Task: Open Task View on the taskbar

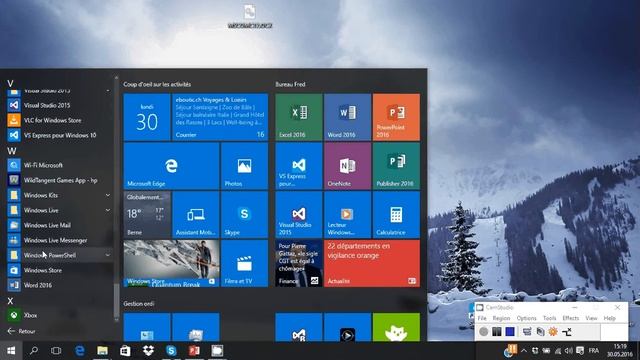Action: tap(56, 351)
